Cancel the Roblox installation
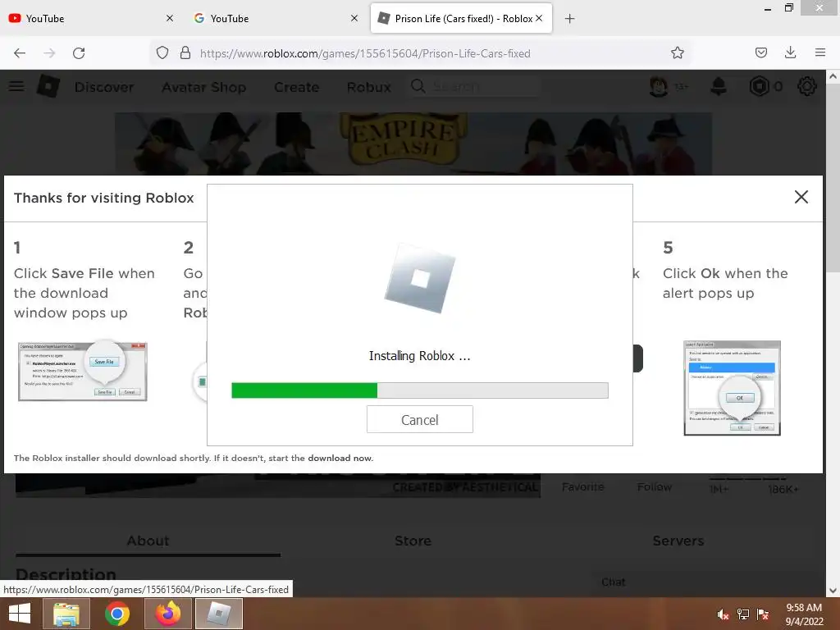 420,419
